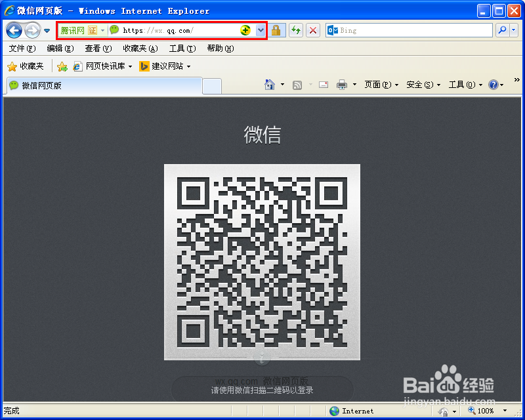Click the add to favorites bar icon
Screen dimensions: 525x420
coord(62,67)
